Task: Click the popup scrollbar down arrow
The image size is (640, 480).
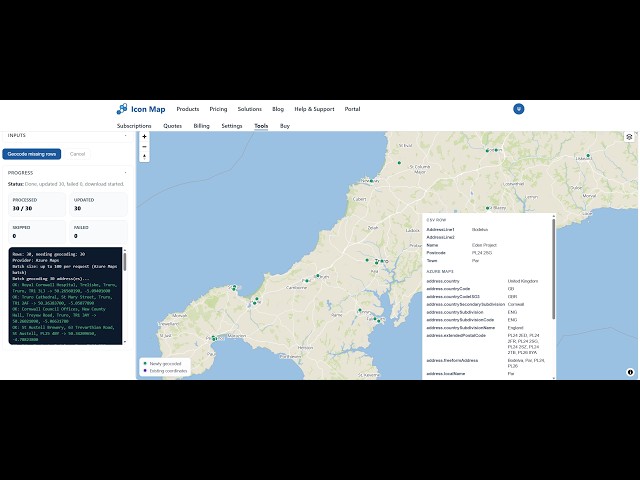Action: tap(553, 378)
